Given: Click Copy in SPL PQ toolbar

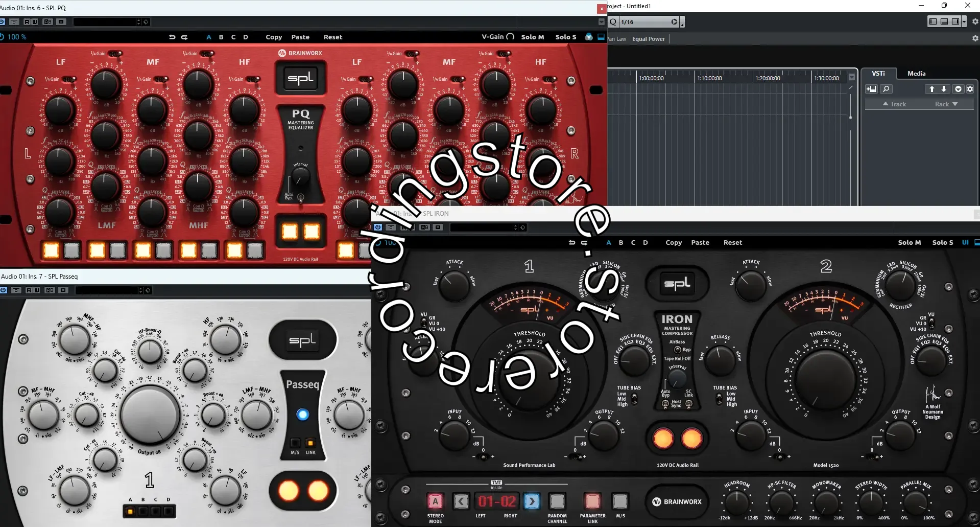Looking at the screenshot, I should [274, 37].
